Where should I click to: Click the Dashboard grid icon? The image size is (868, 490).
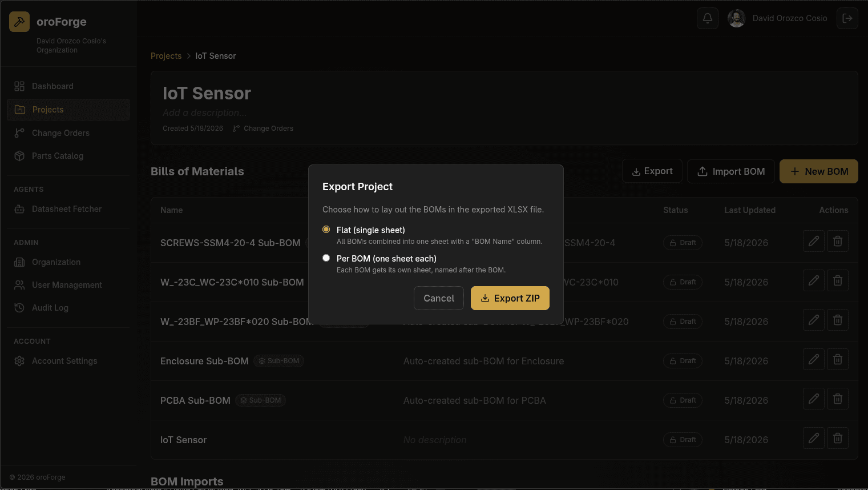(19, 86)
